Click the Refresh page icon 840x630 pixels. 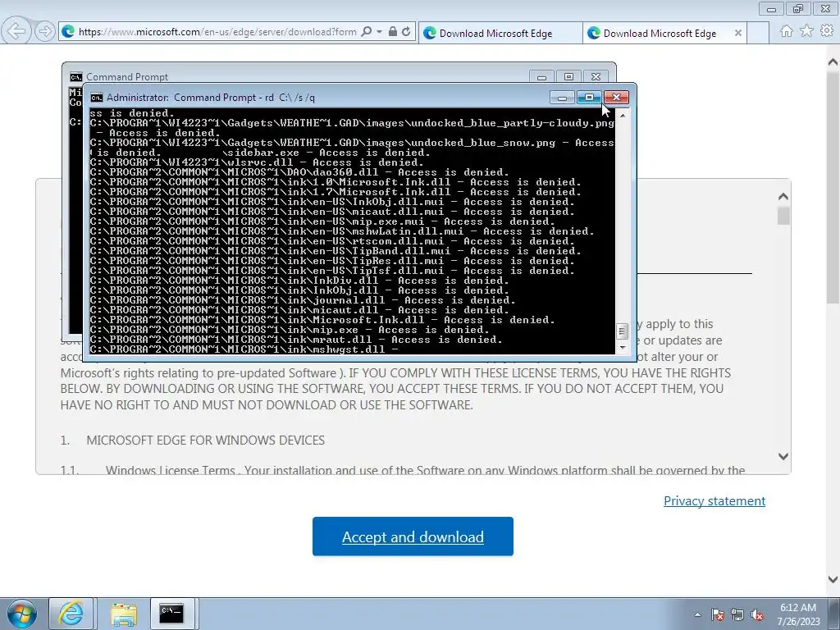tap(406, 32)
